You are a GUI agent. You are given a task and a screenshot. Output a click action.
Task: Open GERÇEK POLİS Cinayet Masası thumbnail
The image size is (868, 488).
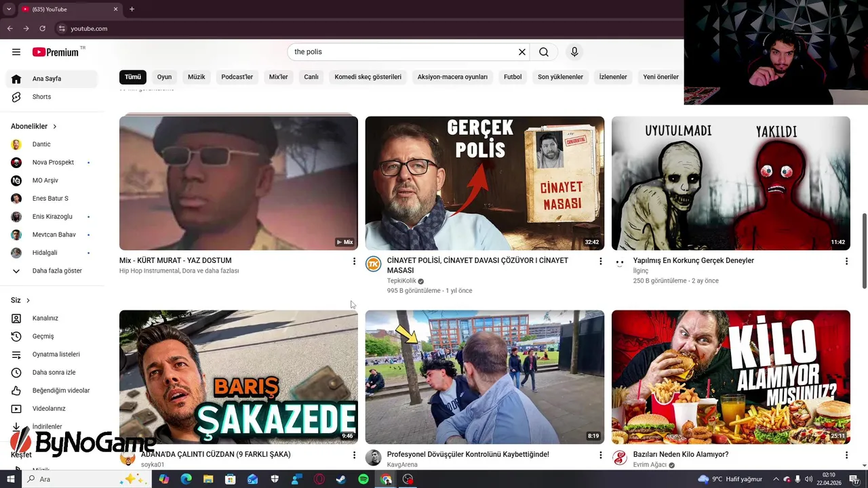485,183
